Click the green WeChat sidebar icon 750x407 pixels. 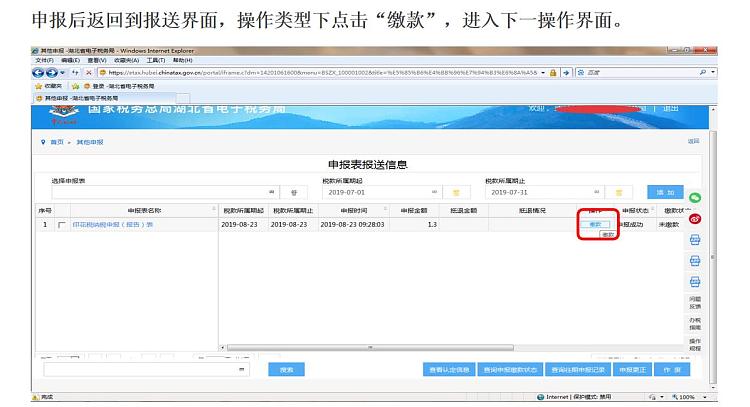[695, 198]
